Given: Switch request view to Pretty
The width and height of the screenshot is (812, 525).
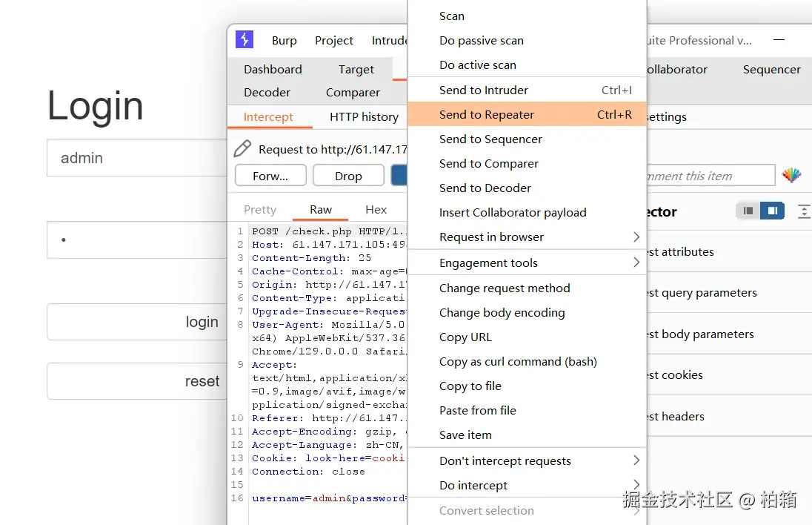Looking at the screenshot, I should [x=260, y=209].
